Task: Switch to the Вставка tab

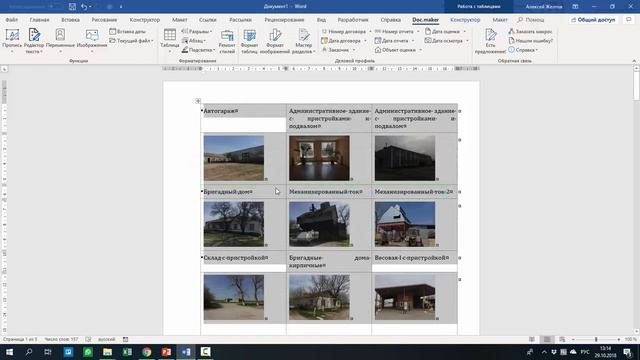Action: [x=70, y=20]
